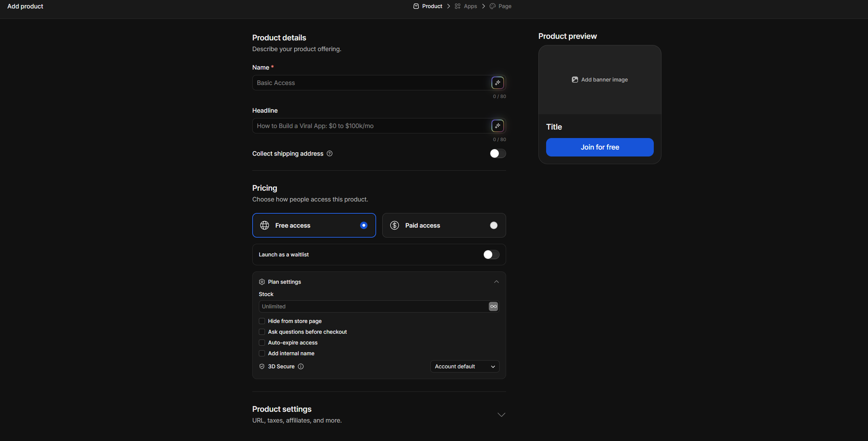The width and height of the screenshot is (868, 441).
Task: Toggle Collect shipping address switch
Action: (498, 153)
